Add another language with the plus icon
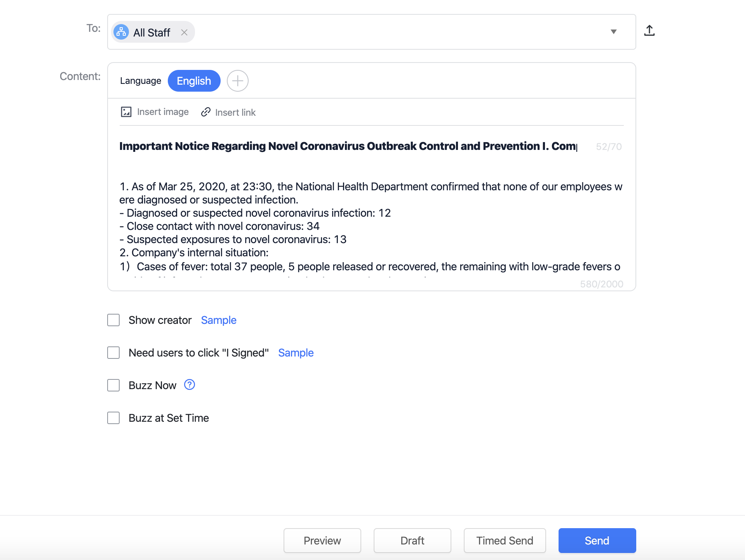 point(238,81)
